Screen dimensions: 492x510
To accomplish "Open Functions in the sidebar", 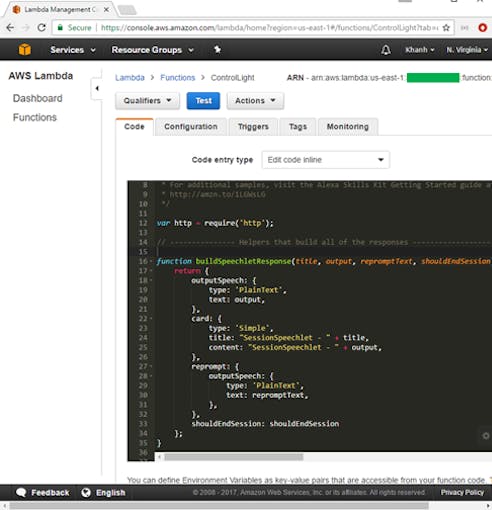I will tap(35, 117).
